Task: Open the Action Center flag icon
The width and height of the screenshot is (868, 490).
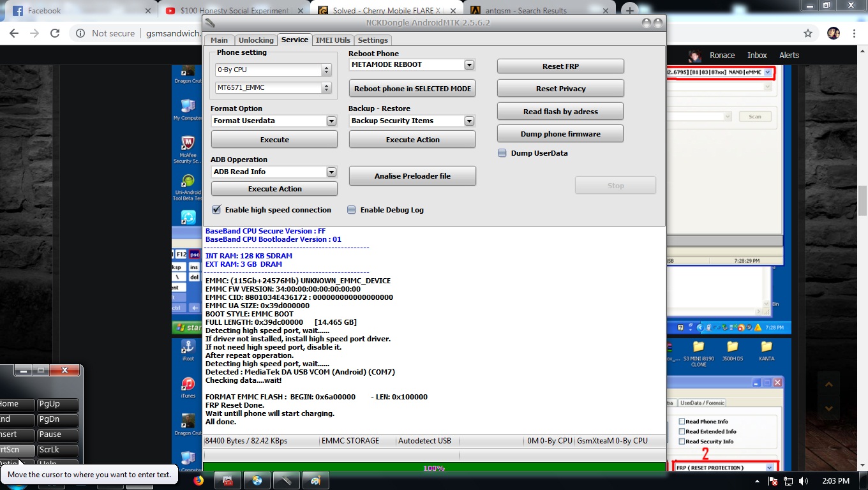Action: tap(774, 480)
